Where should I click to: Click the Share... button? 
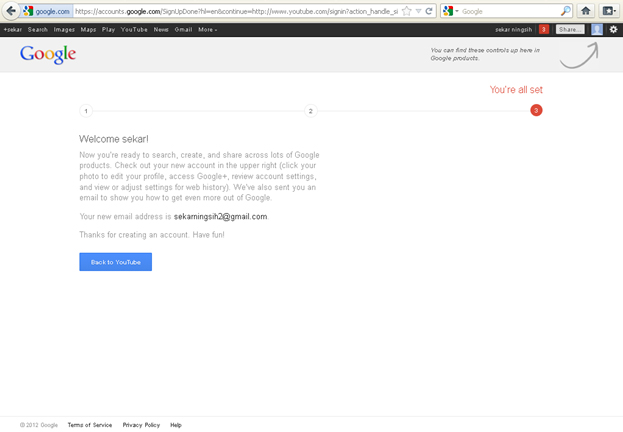570,29
